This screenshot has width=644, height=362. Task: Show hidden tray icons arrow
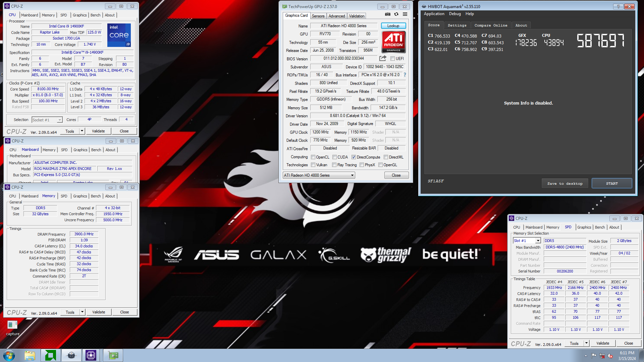tap(586, 356)
